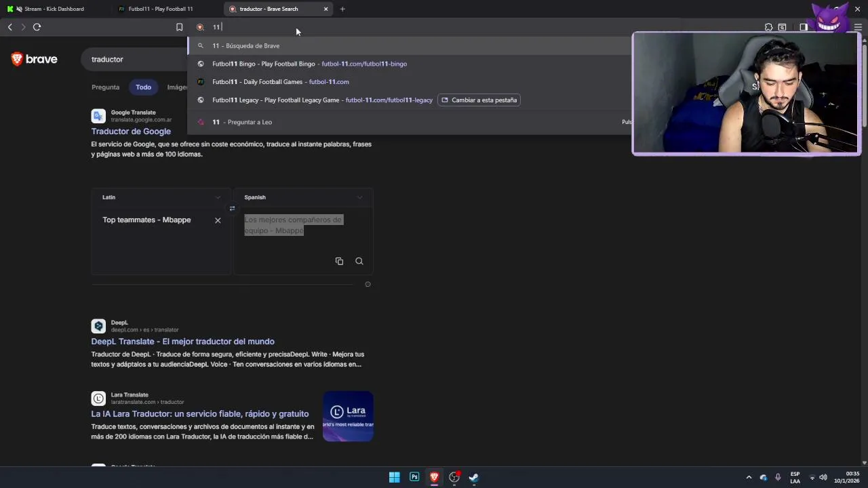Open the Spanish target language dropdown

304,197
